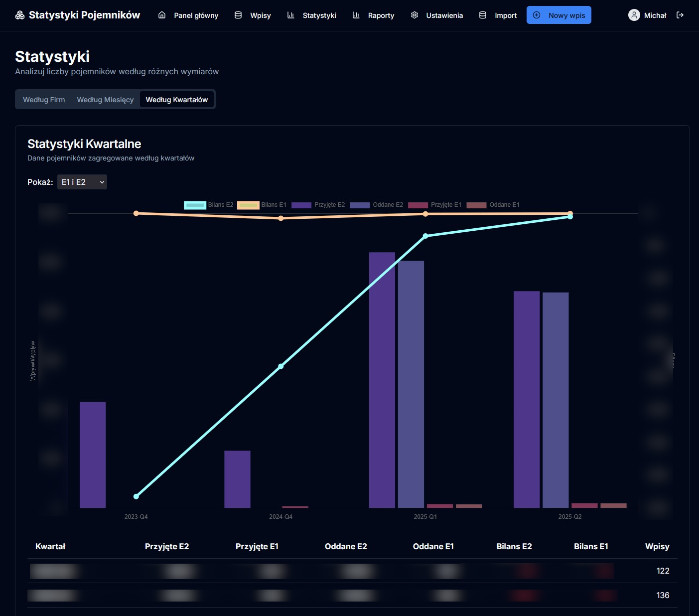Screen dimensions: 699x616
Task: Click the Ustawienia gear icon
Action: tap(414, 15)
